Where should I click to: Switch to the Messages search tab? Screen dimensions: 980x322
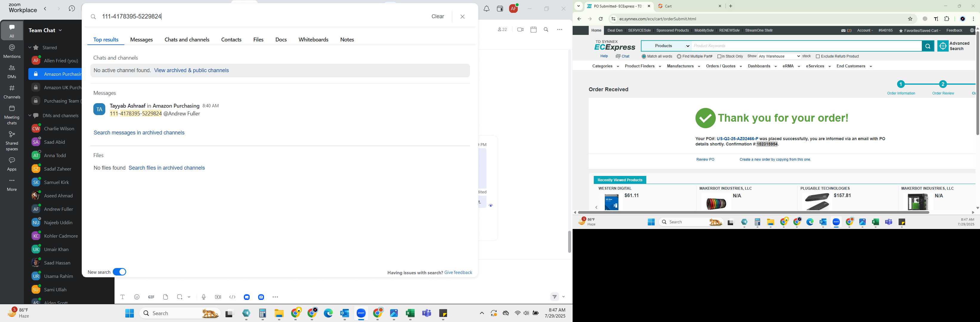click(142, 40)
